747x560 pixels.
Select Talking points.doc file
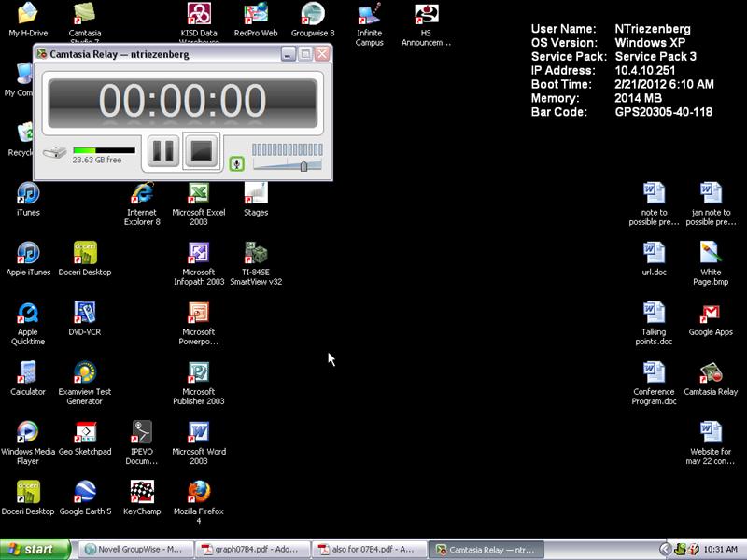pos(654,324)
